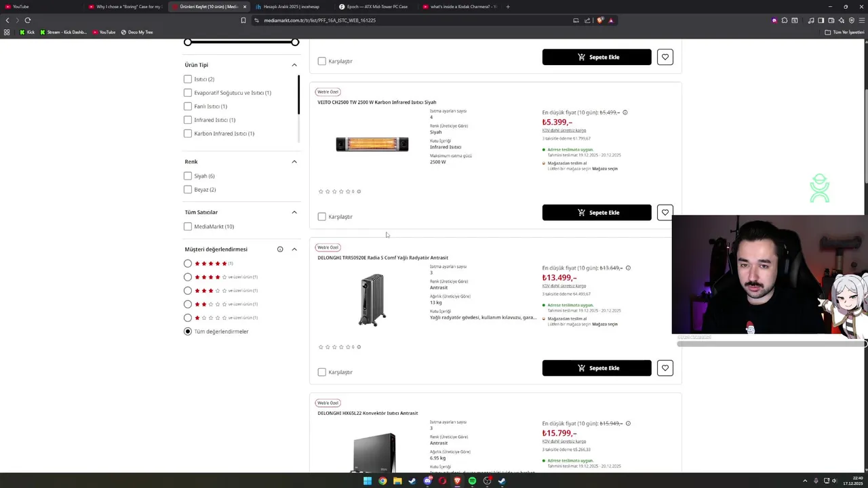Screen dimensions: 868x488
Task: Open Kick bookmark
Action: (x=27, y=32)
